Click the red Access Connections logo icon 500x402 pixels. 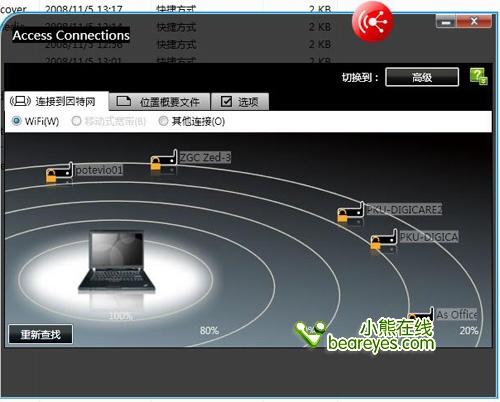point(373,22)
